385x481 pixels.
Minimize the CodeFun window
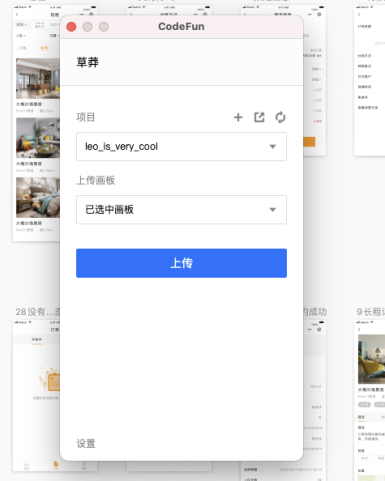coord(88,27)
